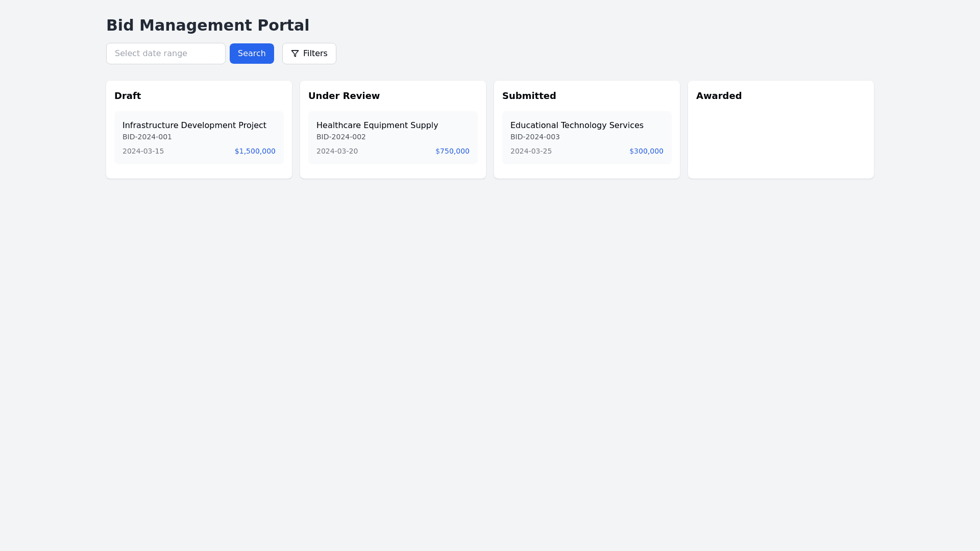980x551 pixels.
Task: Focus the Select date range field
Action: coord(165,54)
